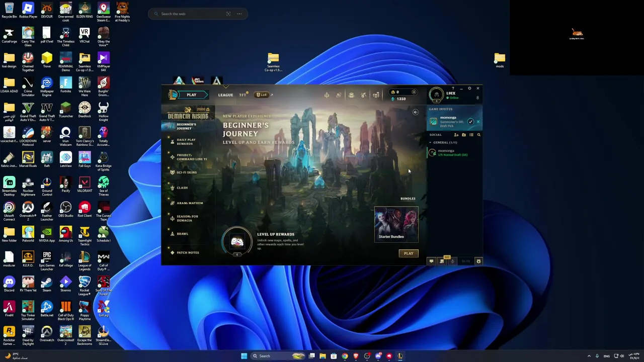This screenshot has height=362, width=644.
Task: Open Daily Play Rewards menu entry
Action: 186,142
